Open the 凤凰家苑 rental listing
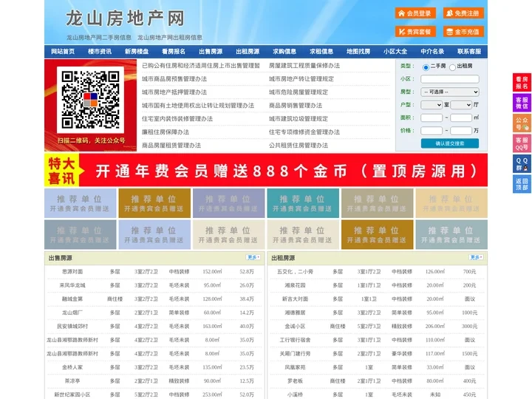The width and height of the screenshot is (532, 399). 295,367
